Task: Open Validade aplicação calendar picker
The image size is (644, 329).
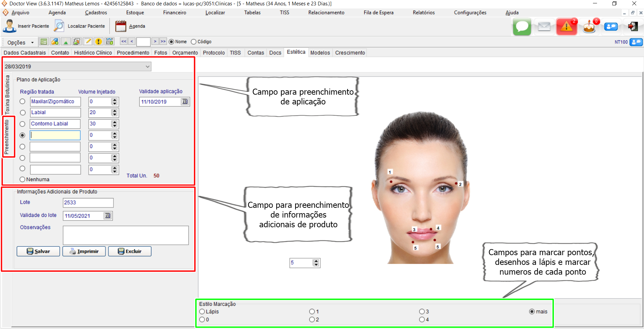Action: 185,102
